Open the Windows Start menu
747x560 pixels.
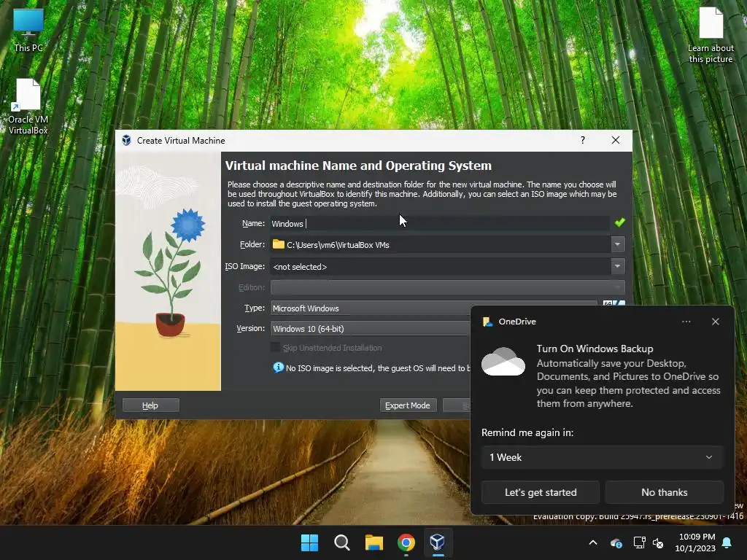pyautogui.click(x=309, y=542)
